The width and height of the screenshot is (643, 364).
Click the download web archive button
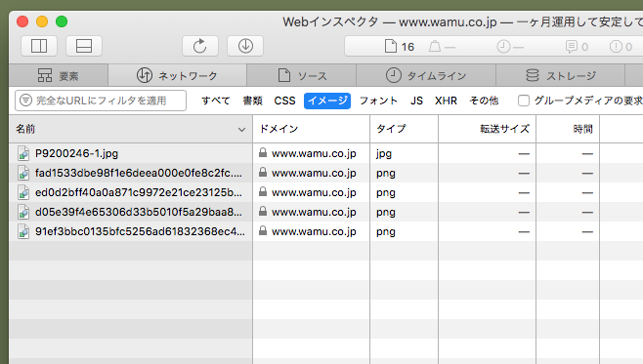(x=245, y=46)
